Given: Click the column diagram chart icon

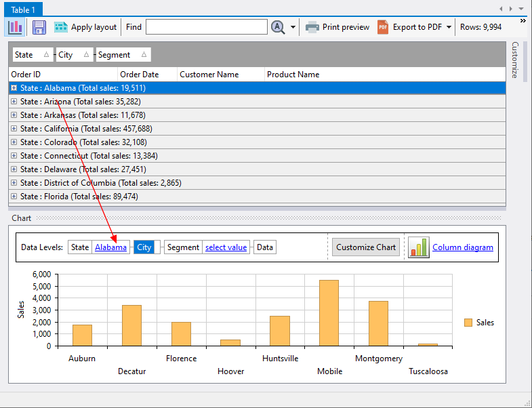Looking at the screenshot, I should tap(418, 247).
